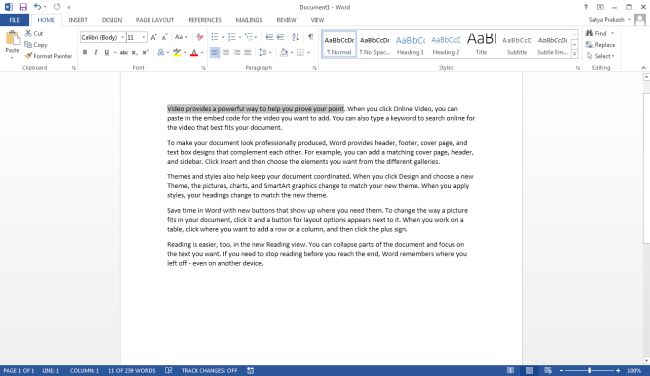
Task: Align text left
Action: point(215,52)
